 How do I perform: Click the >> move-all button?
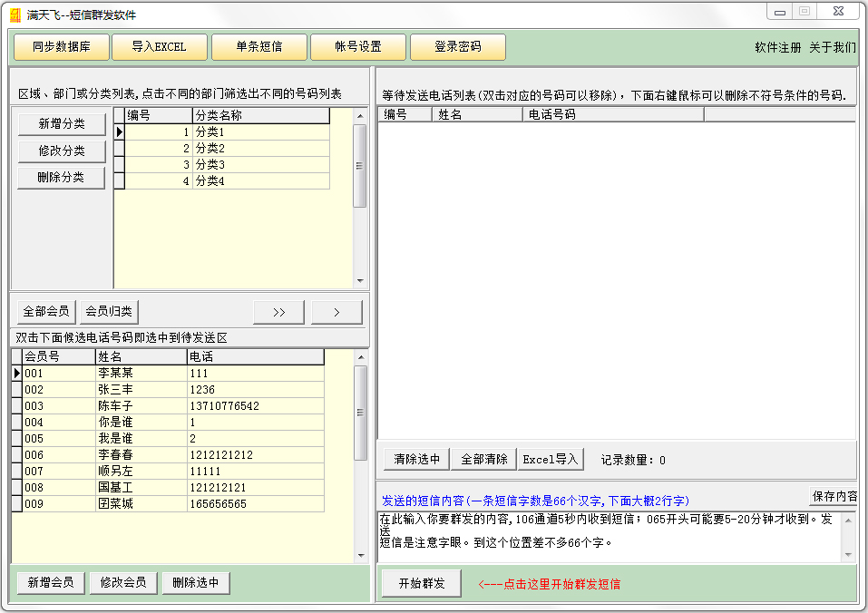click(x=278, y=311)
